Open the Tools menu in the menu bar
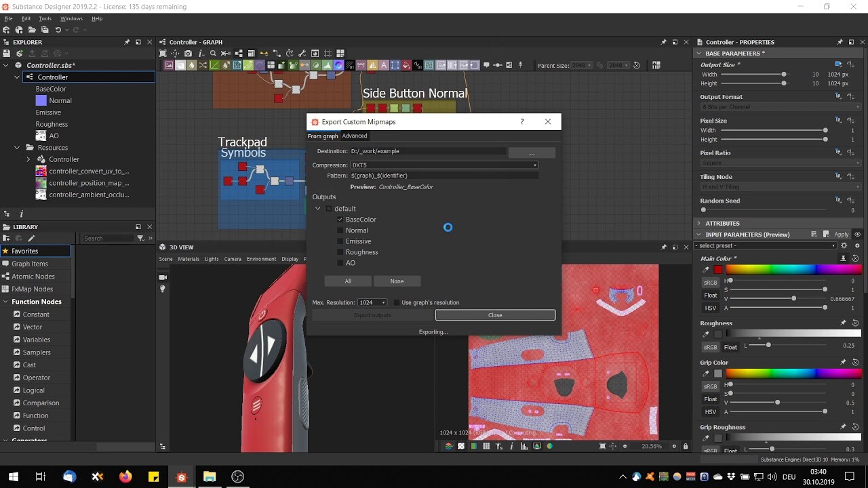This screenshot has height=488, width=868. tap(45, 18)
